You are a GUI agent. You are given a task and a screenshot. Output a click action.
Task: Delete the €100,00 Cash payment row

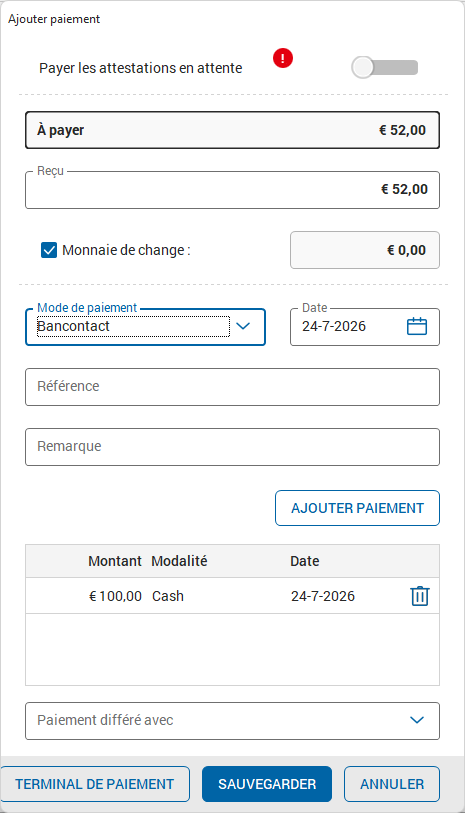click(x=419, y=596)
